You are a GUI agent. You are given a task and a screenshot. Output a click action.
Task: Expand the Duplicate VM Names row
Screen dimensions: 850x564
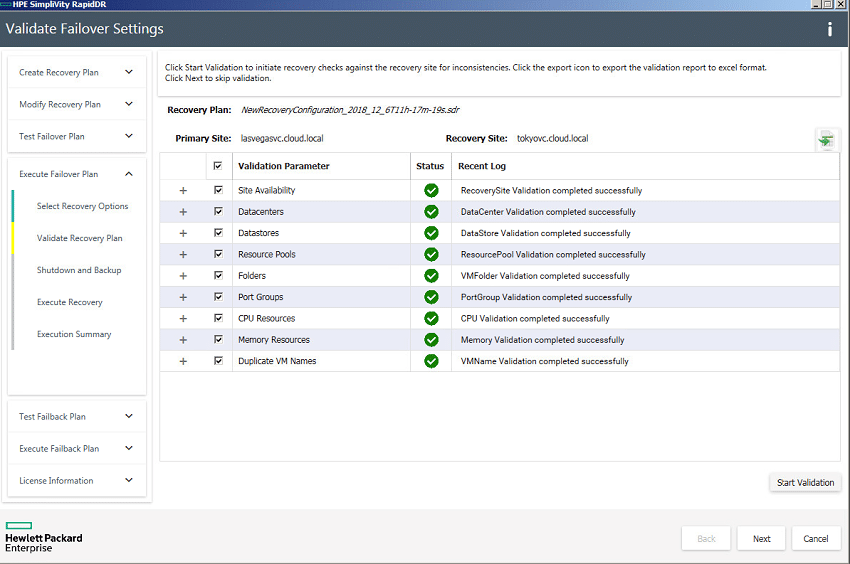(x=183, y=361)
